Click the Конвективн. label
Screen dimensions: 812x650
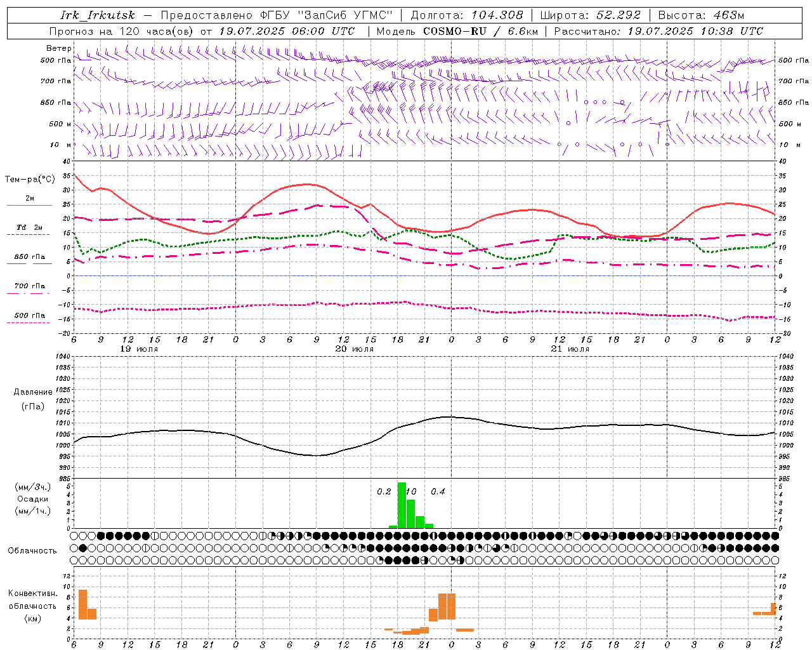33,594
